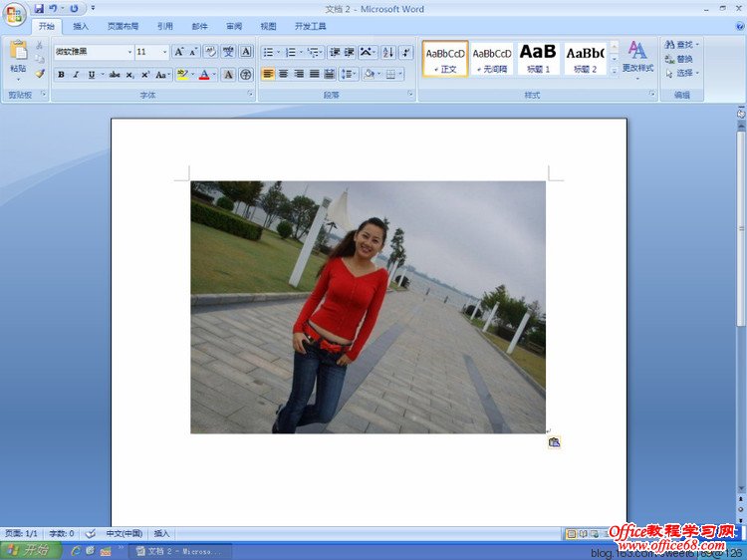Viewport: 747px width, 560px height.
Task: Check spelling status icon in status bar
Action: tap(90, 533)
